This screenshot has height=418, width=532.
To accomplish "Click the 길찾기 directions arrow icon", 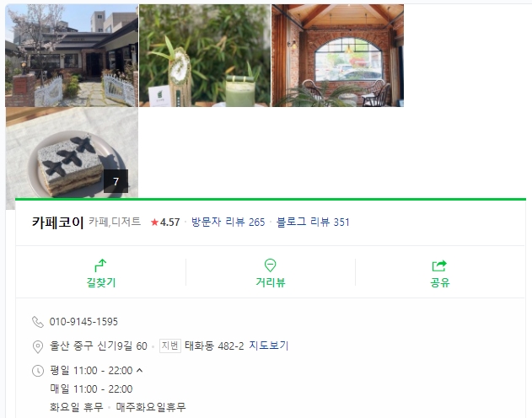I will click(x=100, y=265).
